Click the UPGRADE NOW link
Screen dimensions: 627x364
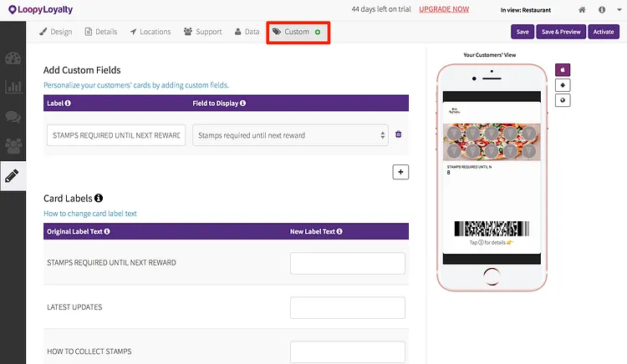tap(444, 9)
